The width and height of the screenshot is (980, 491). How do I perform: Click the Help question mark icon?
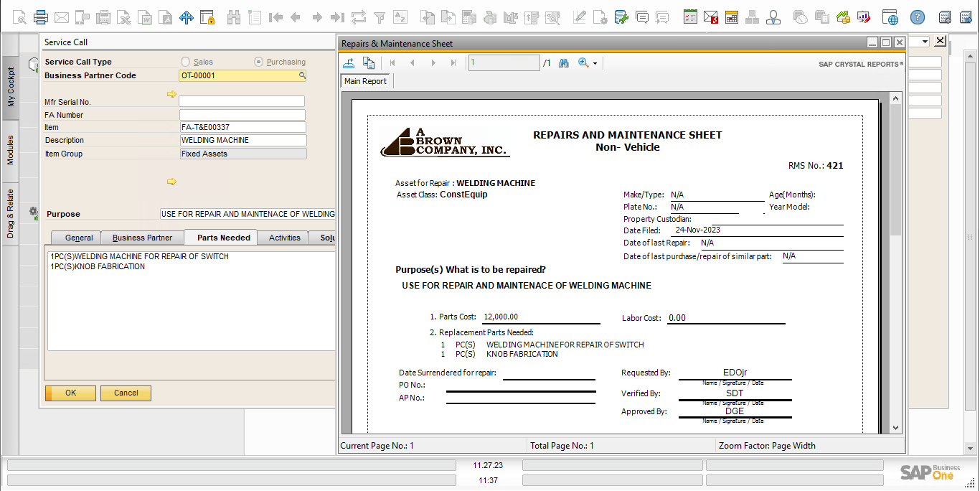[918, 17]
